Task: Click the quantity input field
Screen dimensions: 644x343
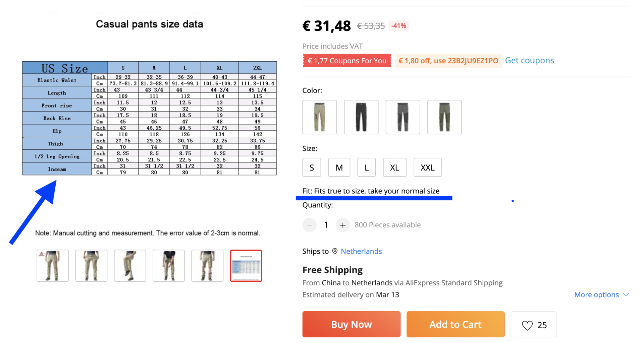Action: pos(325,225)
